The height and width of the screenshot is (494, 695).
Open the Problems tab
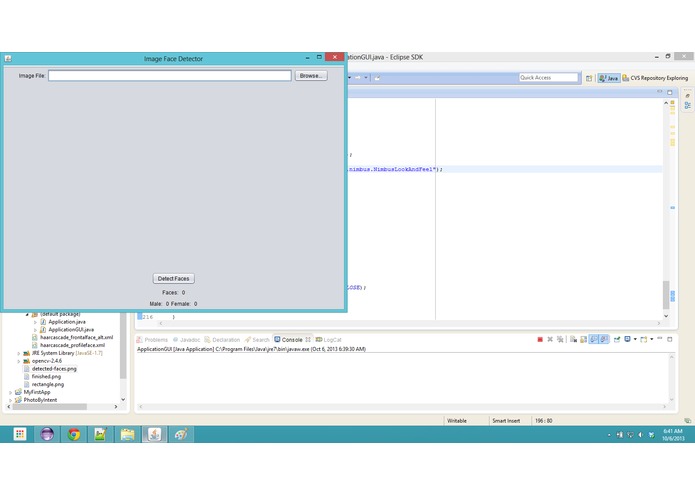[x=152, y=340]
